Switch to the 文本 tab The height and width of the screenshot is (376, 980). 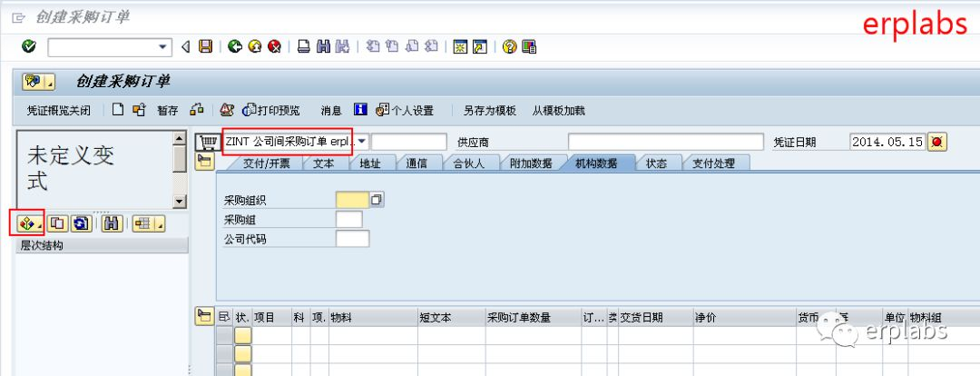[323, 163]
